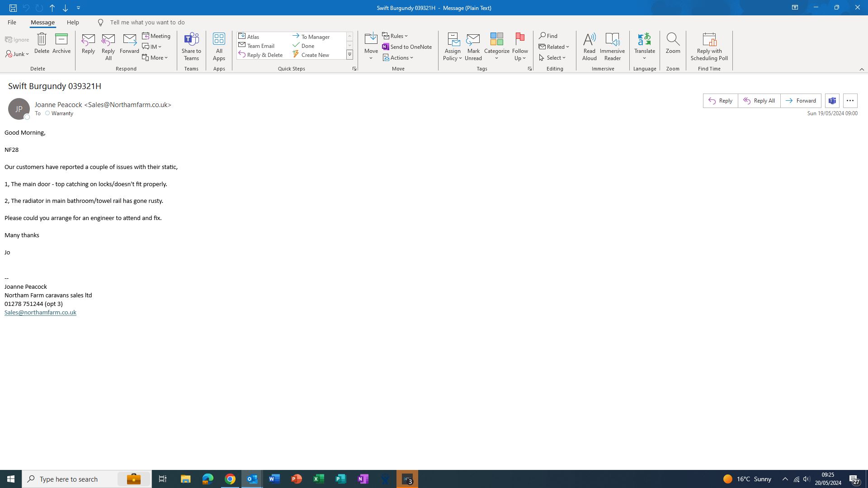Click the Delete trash can icon
This screenshot has height=488, width=868.
pyautogui.click(x=42, y=40)
